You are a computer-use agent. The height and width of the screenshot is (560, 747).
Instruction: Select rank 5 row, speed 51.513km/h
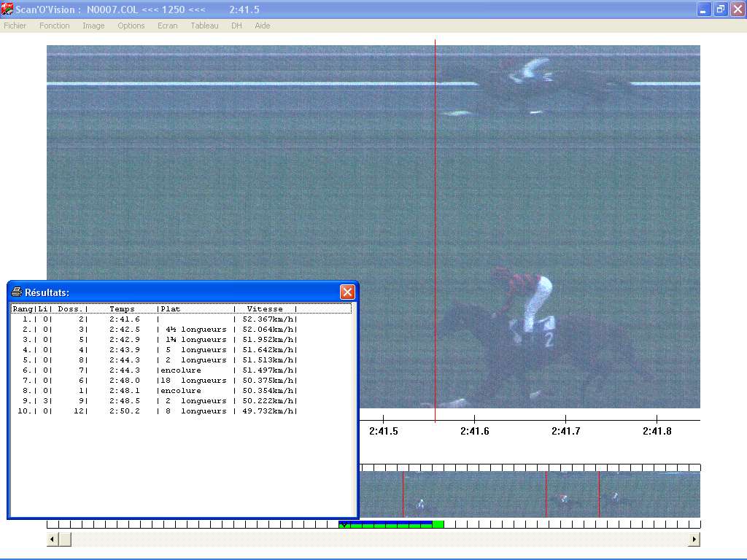click(x=181, y=360)
